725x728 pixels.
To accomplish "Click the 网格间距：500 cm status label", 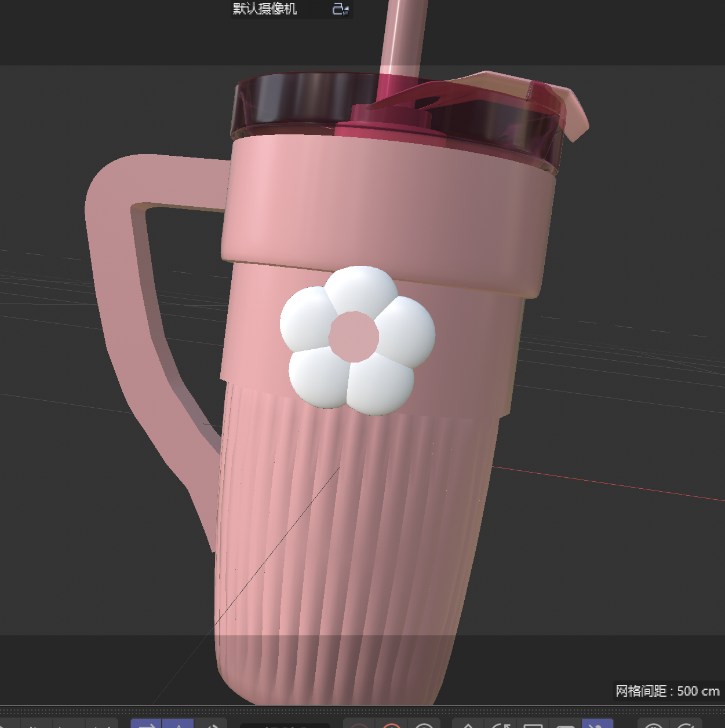I will [x=666, y=691].
